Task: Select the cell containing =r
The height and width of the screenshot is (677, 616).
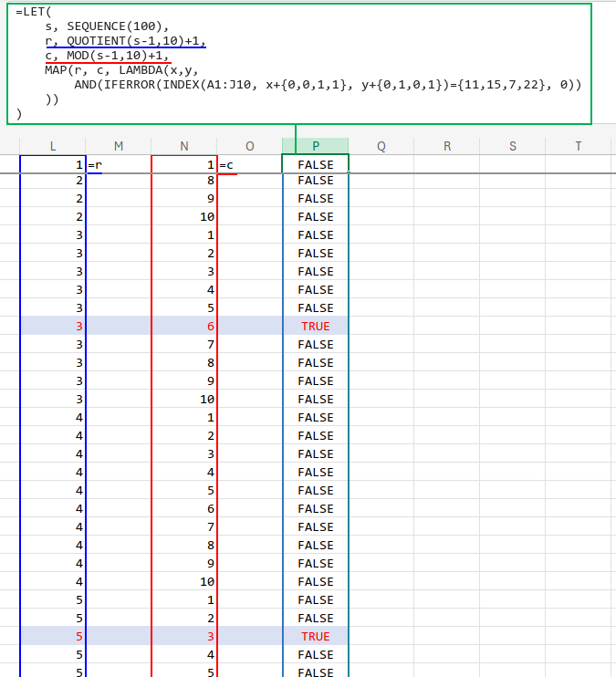Action: pyautogui.click(x=119, y=165)
